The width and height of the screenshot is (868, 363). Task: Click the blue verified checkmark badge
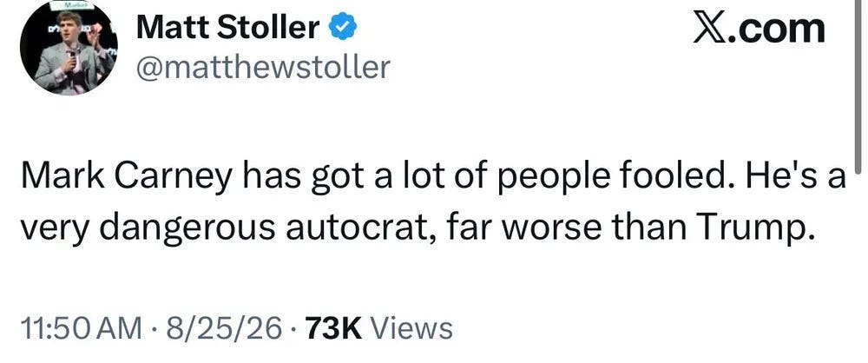pyautogui.click(x=343, y=28)
